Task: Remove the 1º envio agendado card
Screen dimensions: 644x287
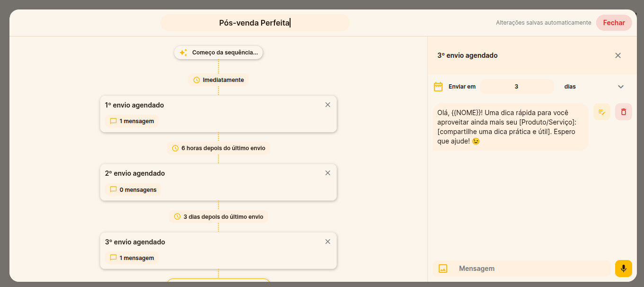Action: [327, 105]
